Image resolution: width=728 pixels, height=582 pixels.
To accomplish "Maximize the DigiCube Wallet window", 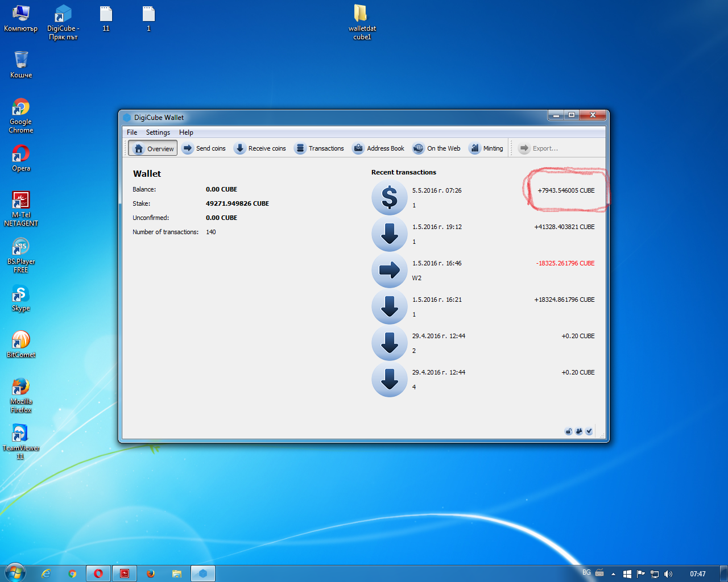I will (x=571, y=115).
